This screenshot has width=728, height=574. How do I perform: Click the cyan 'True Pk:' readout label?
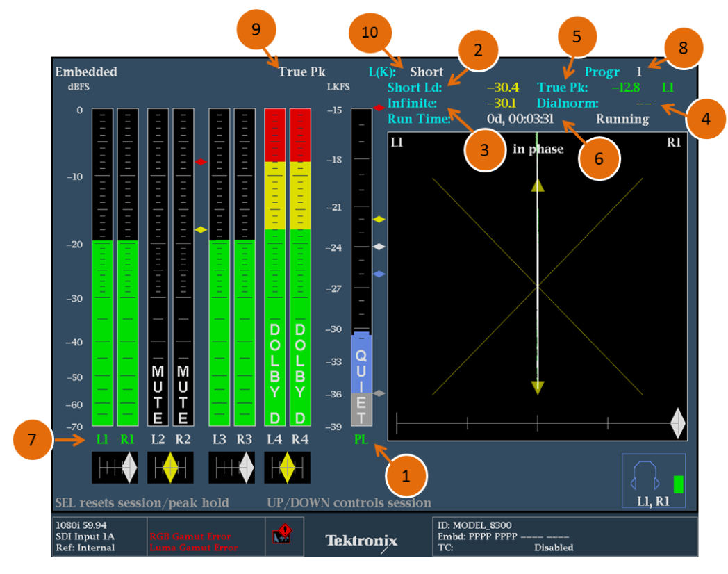click(562, 88)
